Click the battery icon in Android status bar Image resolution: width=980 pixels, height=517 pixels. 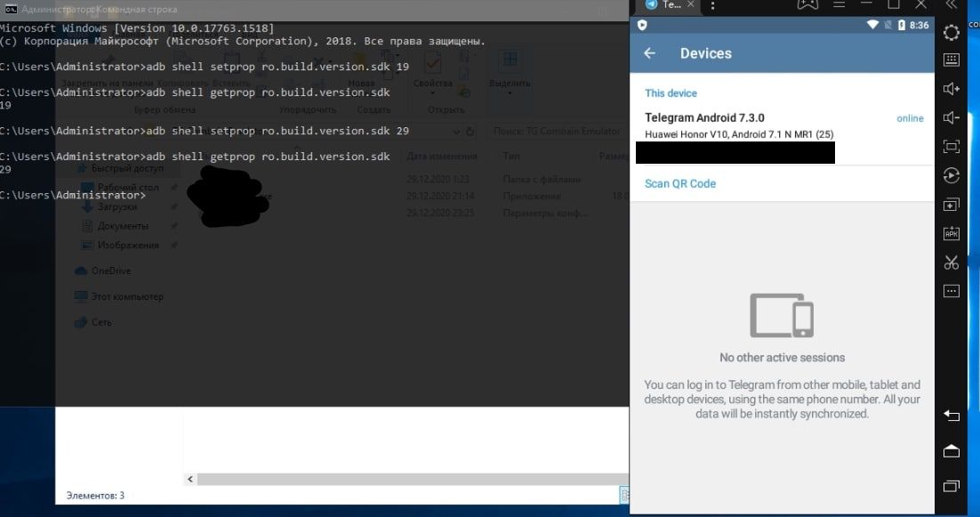(901, 25)
